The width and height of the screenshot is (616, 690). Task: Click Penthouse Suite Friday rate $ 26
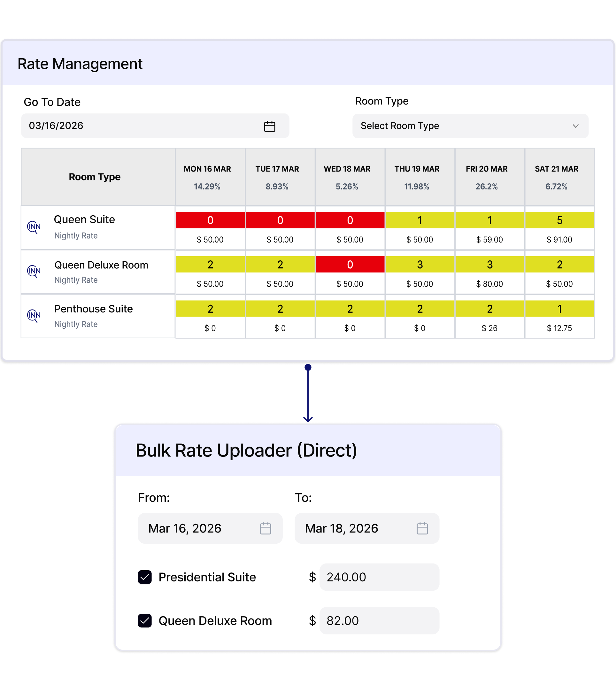pyautogui.click(x=489, y=328)
